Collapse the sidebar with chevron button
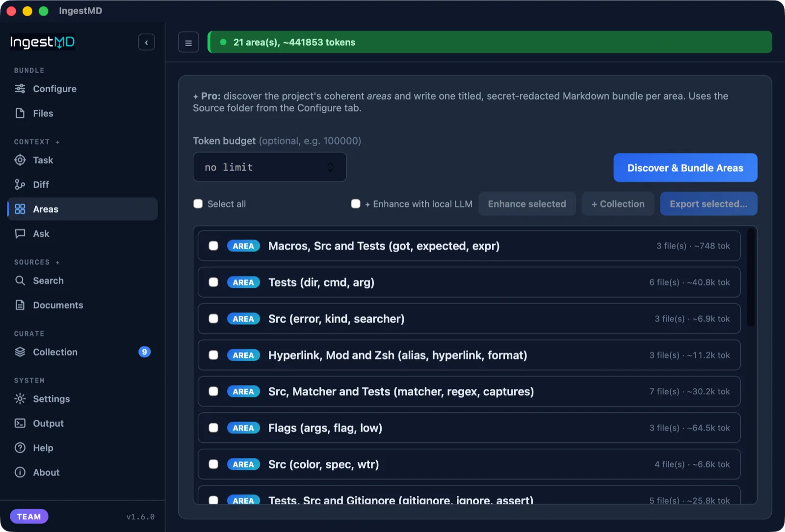Image resolution: width=785 pixels, height=532 pixels. [x=147, y=43]
